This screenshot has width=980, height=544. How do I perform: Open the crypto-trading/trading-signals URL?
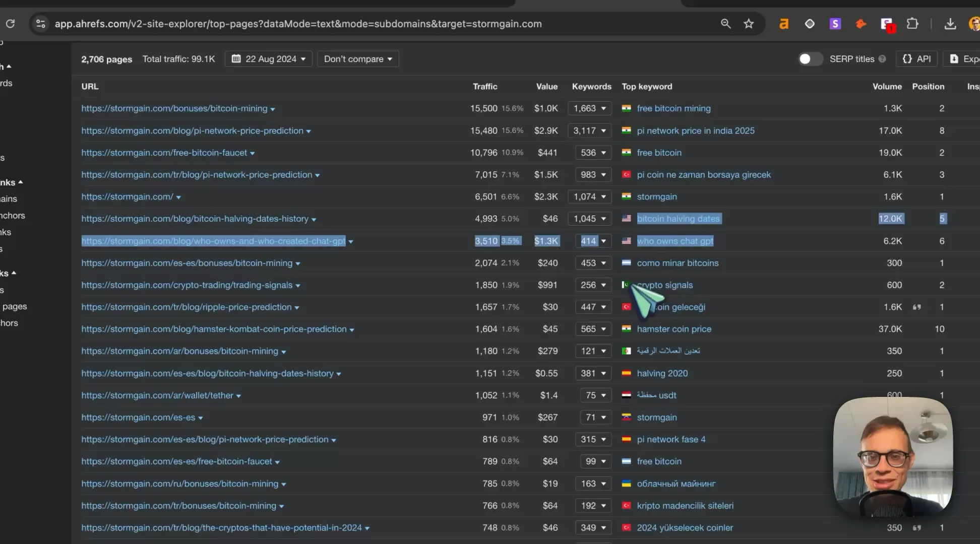187,285
